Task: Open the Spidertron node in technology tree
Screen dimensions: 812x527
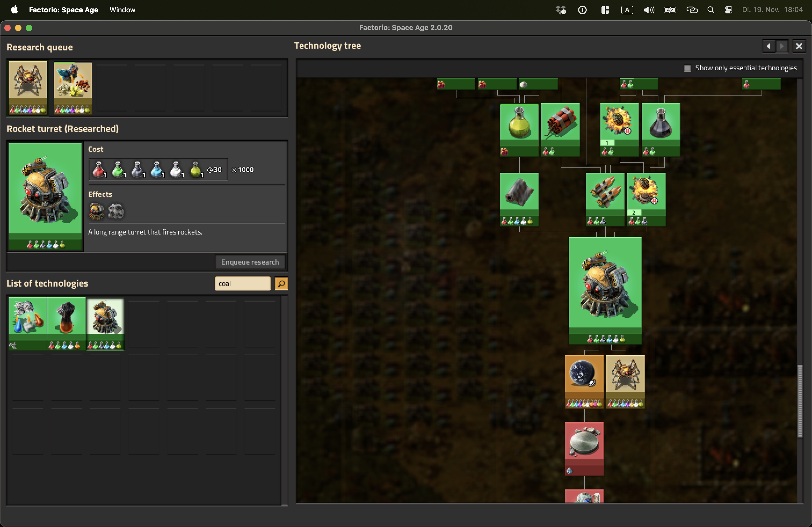Action: tap(625, 382)
